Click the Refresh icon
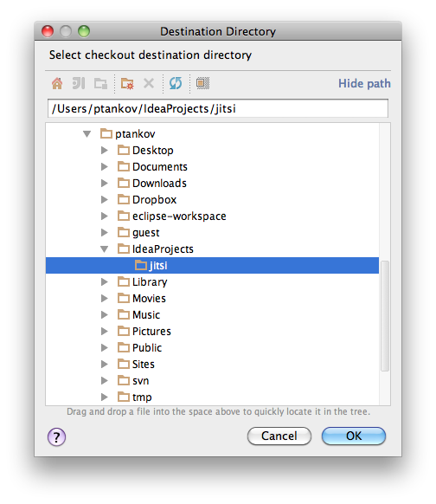Image resolution: width=436 pixels, height=504 pixels. click(x=176, y=83)
